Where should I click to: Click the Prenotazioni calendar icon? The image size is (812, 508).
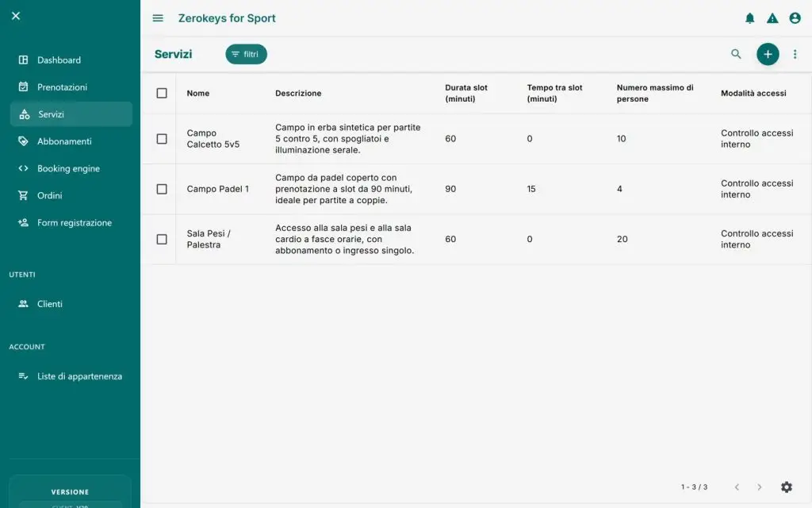coord(23,87)
